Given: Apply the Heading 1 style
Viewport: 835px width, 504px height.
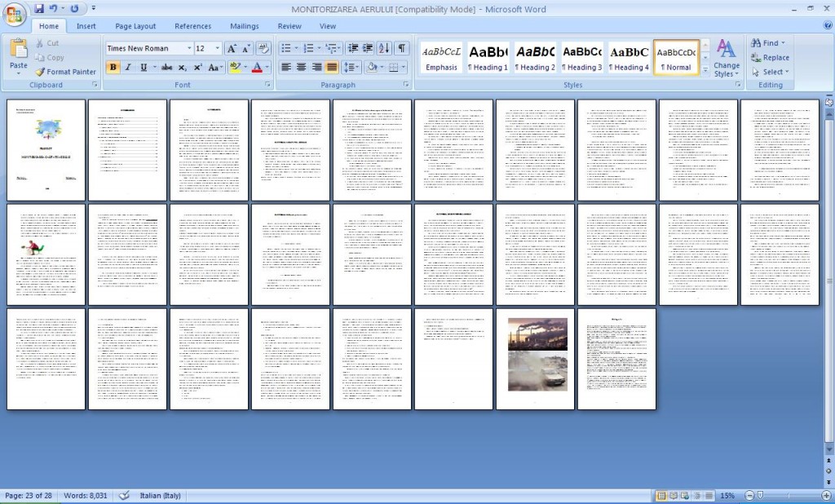Looking at the screenshot, I should (x=488, y=58).
